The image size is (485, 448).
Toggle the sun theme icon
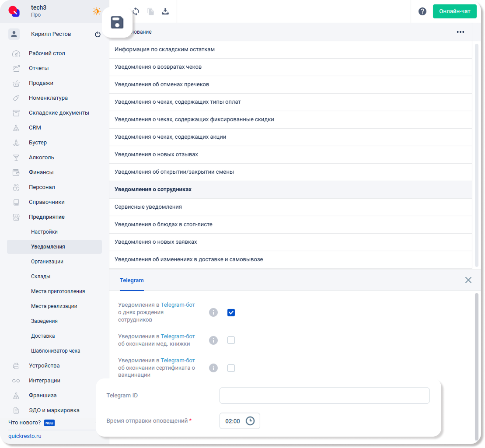96,11
